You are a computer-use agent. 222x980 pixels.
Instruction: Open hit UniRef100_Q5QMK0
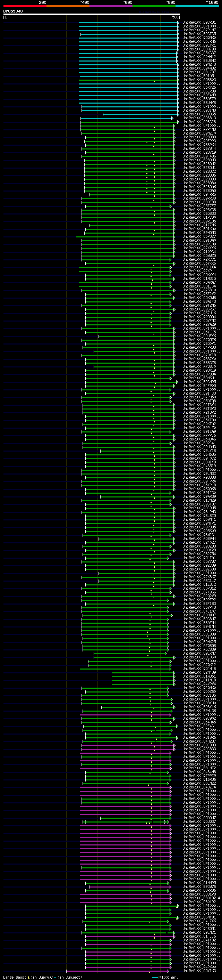coord(199,38)
